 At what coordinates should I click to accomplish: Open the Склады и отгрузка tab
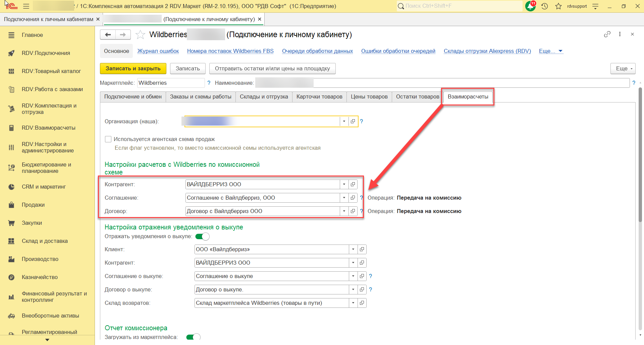pos(264,96)
